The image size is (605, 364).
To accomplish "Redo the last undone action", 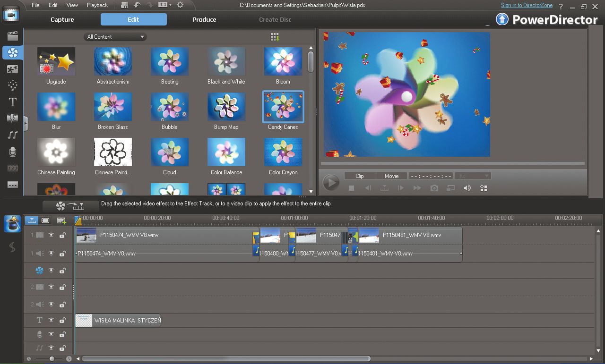I will (x=150, y=5).
